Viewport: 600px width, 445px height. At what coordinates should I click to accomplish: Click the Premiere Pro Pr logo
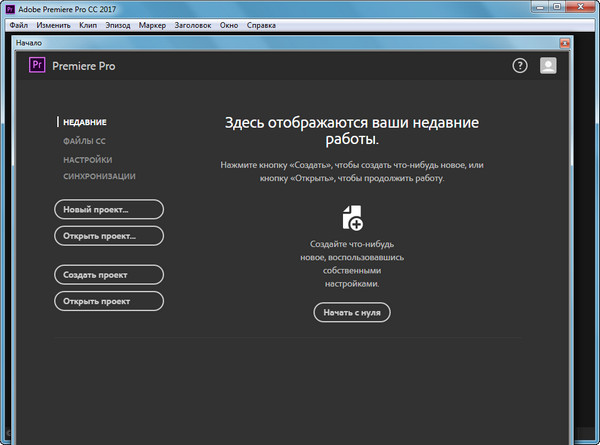point(38,66)
